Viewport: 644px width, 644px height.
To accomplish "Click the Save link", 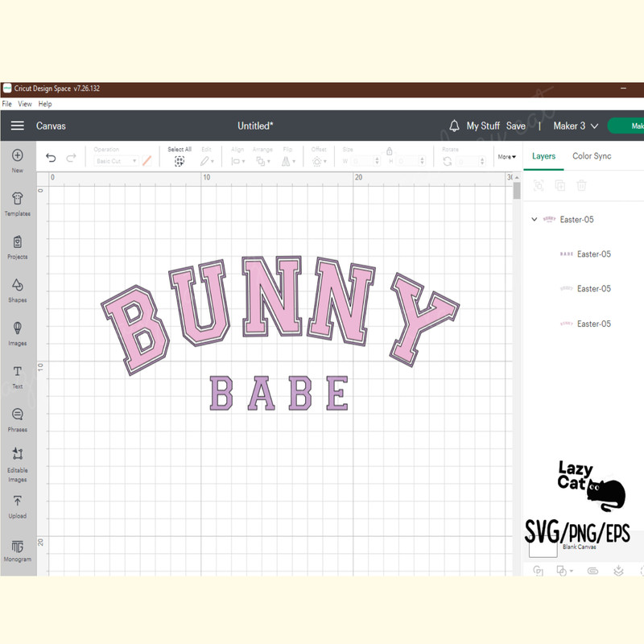I will pyautogui.click(x=516, y=126).
